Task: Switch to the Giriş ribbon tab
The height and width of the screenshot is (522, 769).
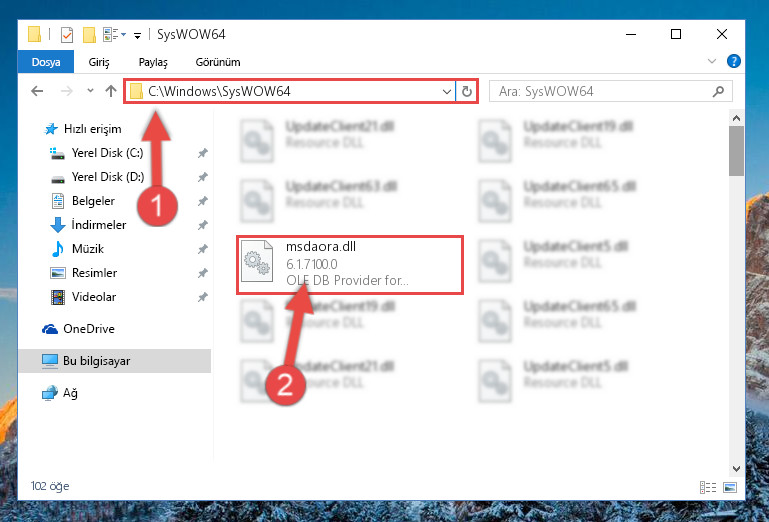Action: (99, 62)
